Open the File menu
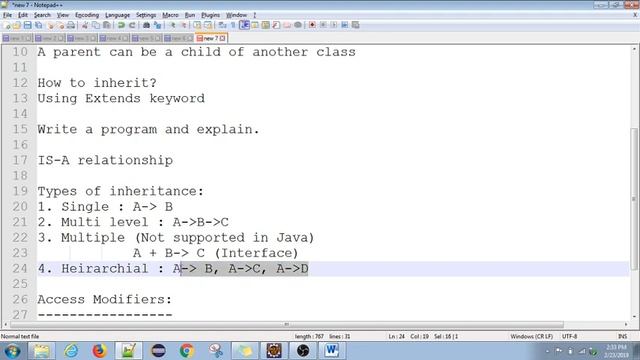This screenshot has width=640, height=360. coord(7,15)
